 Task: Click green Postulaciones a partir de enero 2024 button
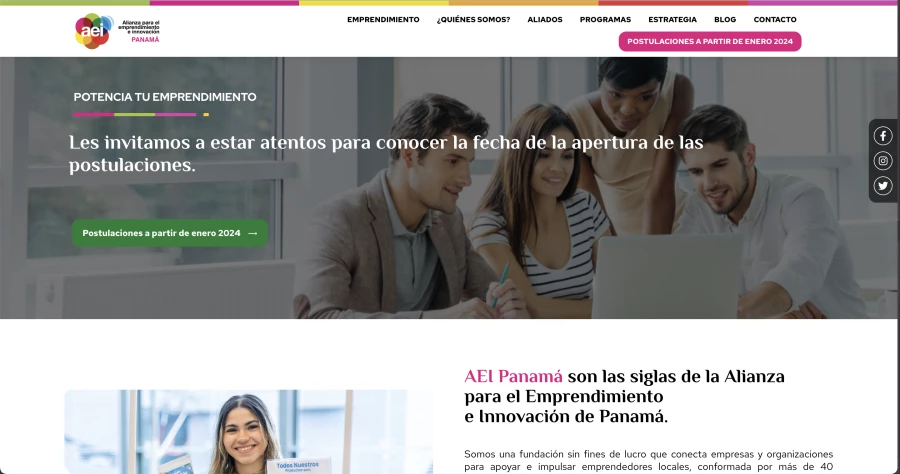(x=169, y=233)
